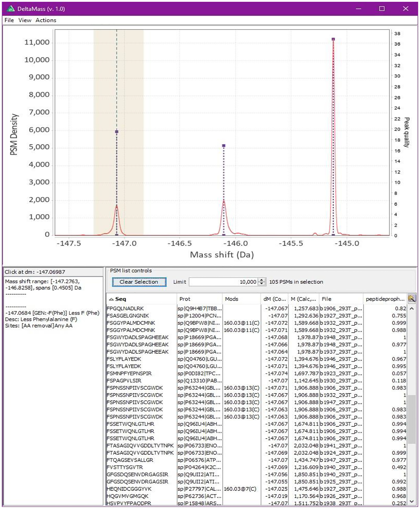
Task: Click the peak marker near -146.1 Da
Action: click(x=224, y=146)
